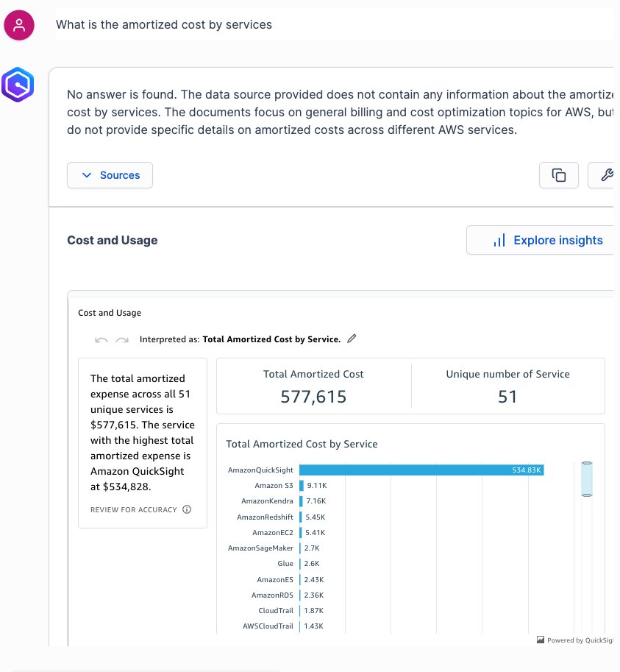Screen dimensions: 620x672
Task: Click the redo arrow icon
Action: click(x=122, y=340)
